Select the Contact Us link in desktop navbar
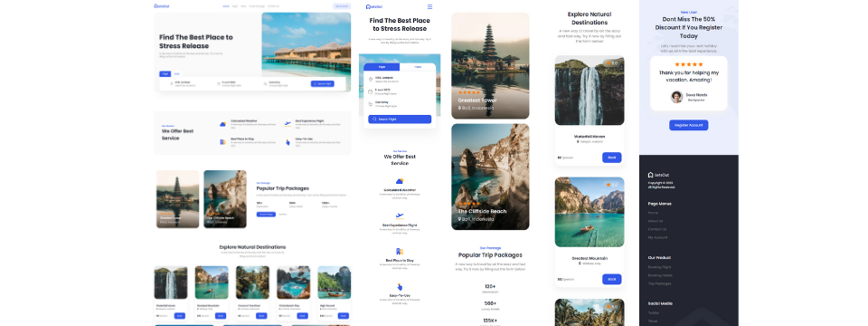The height and width of the screenshot is (326, 868). coord(273,6)
